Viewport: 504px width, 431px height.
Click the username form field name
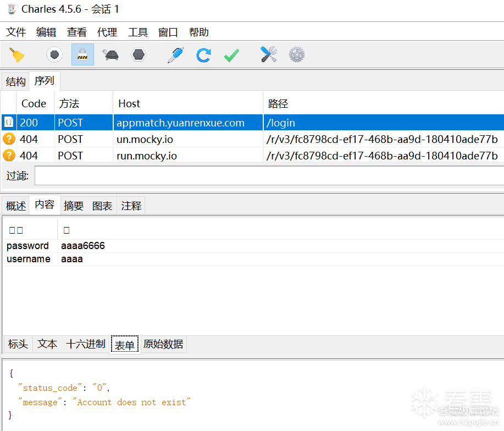pos(28,259)
